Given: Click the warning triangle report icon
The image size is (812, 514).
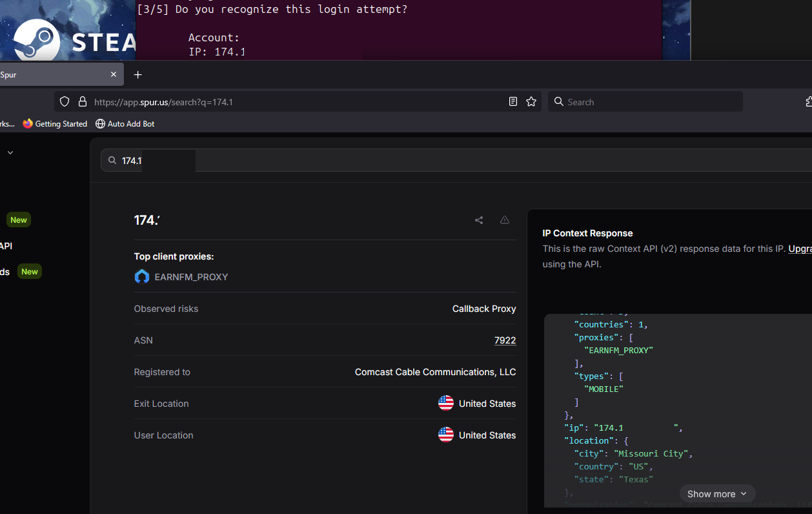Looking at the screenshot, I should tap(505, 220).
